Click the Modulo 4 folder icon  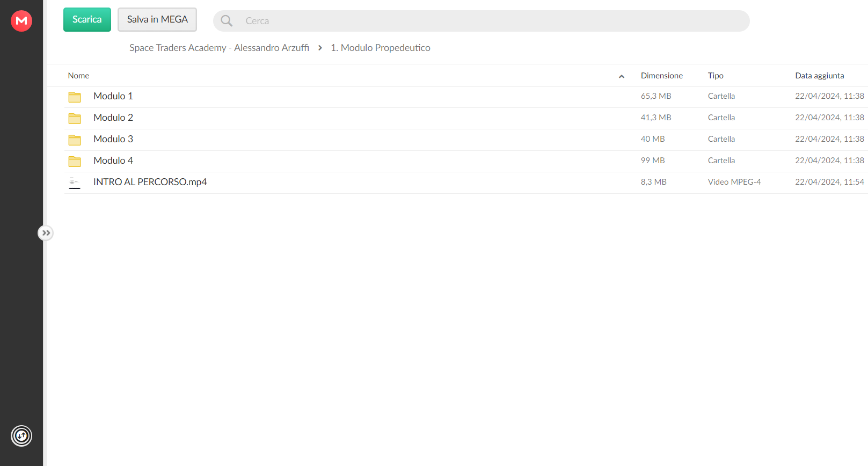click(75, 161)
